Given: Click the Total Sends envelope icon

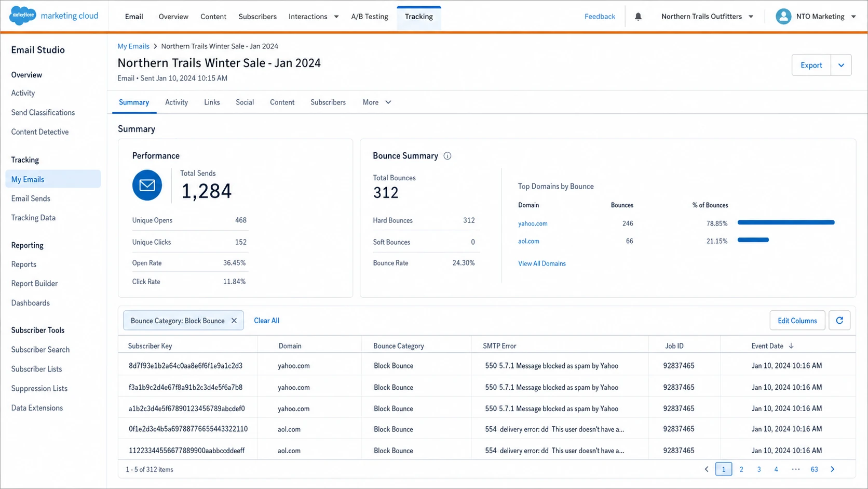Looking at the screenshot, I should tap(147, 185).
